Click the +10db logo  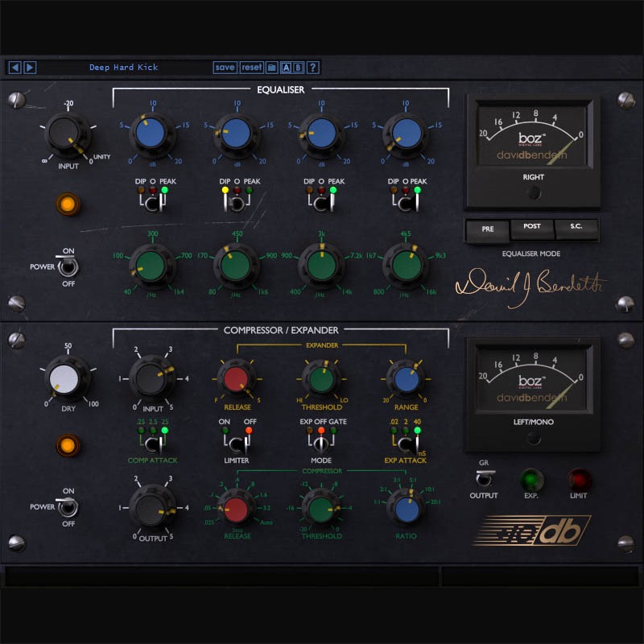pyautogui.click(x=532, y=530)
